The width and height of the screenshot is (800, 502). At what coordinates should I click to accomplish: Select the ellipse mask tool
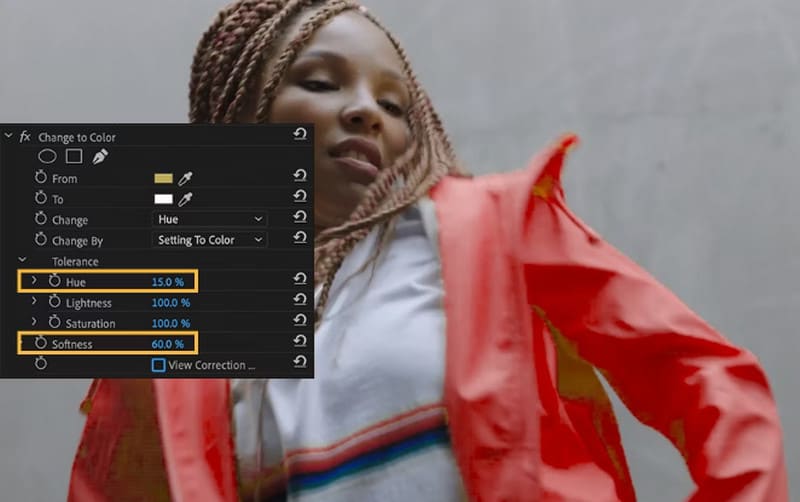[47, 156]
